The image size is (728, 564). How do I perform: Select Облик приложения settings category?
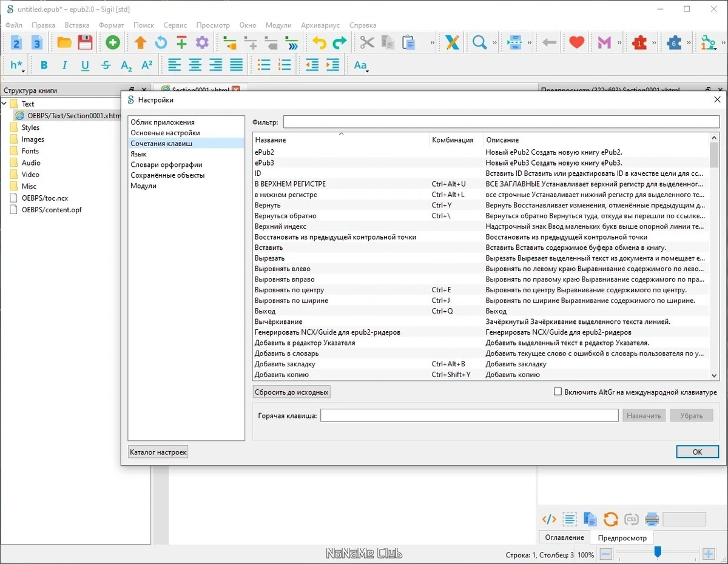[x=163, y=123]
